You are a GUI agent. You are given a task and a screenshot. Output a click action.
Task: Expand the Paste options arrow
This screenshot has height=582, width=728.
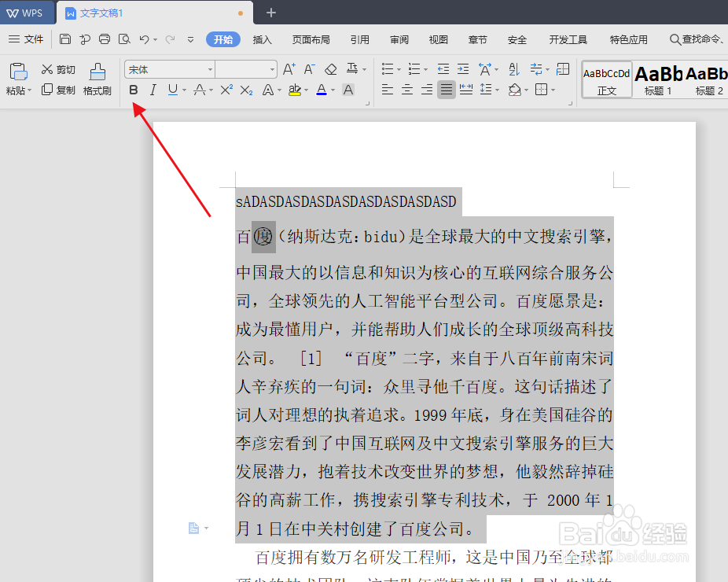29,90
